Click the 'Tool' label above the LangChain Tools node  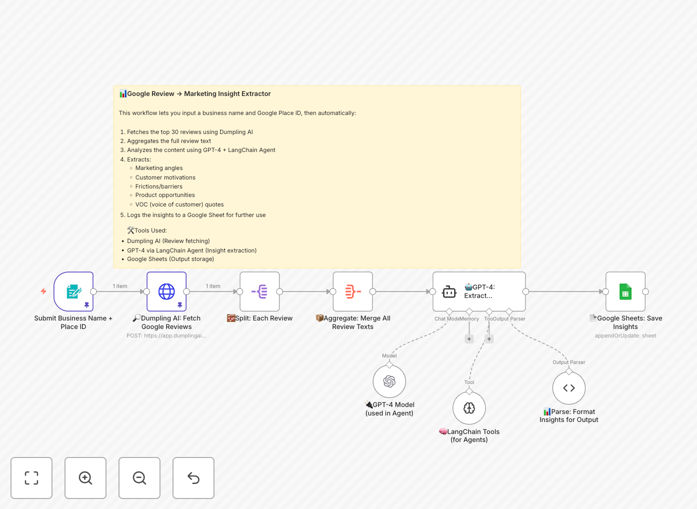coord(469,382)
